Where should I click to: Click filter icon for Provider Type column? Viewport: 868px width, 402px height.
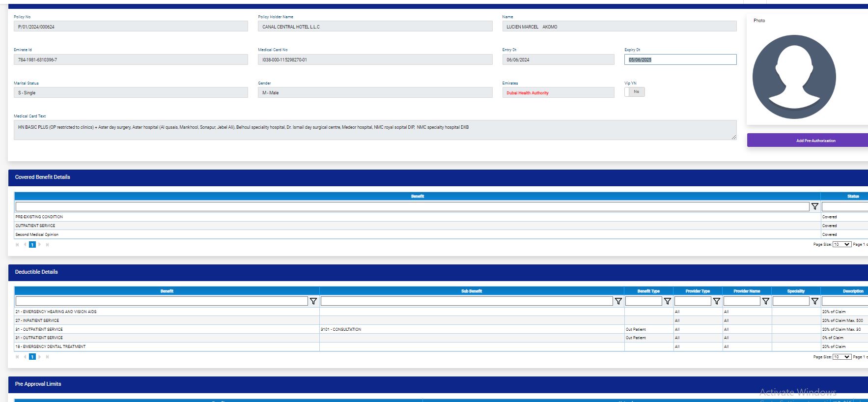pos(716,301)
